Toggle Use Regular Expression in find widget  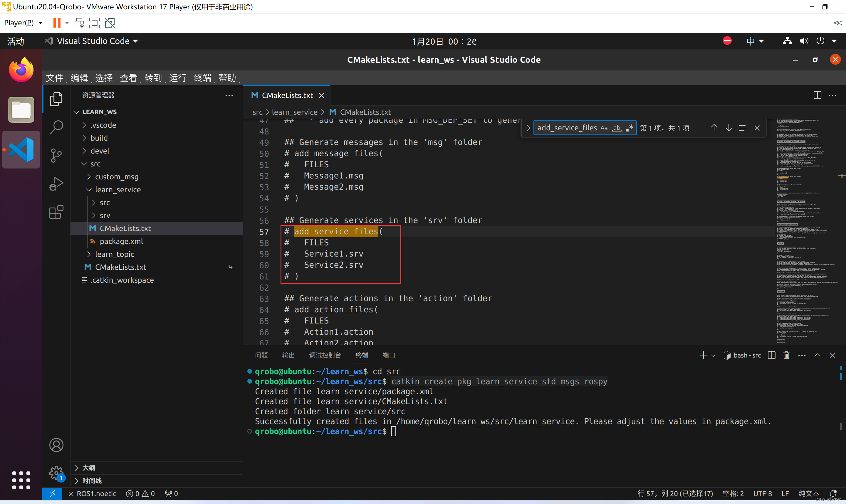click(x=630, y=128)
